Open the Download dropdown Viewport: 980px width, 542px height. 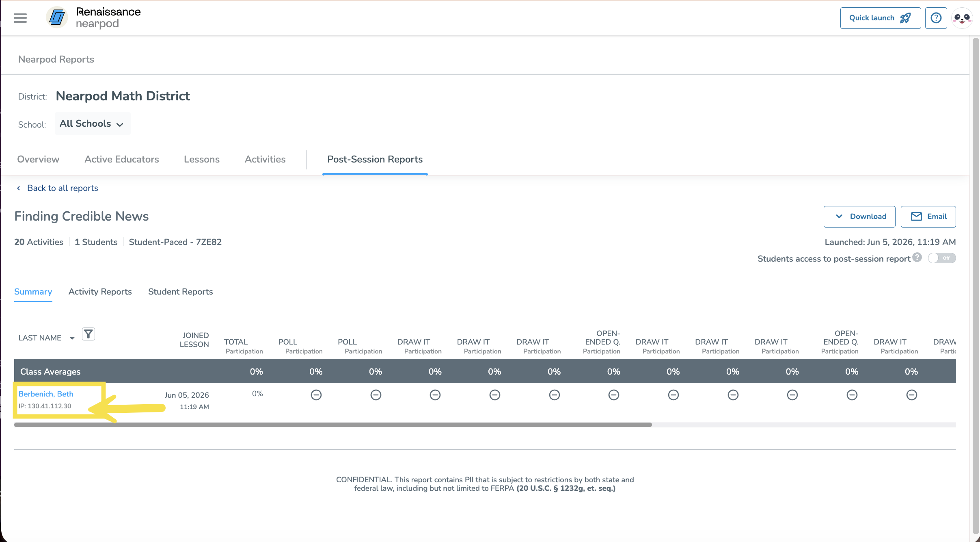(859, 217)
